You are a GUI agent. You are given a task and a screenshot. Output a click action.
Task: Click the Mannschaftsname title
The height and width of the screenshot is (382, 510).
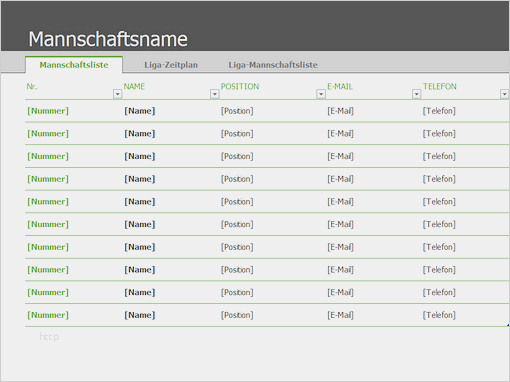(x=108, y=39)
